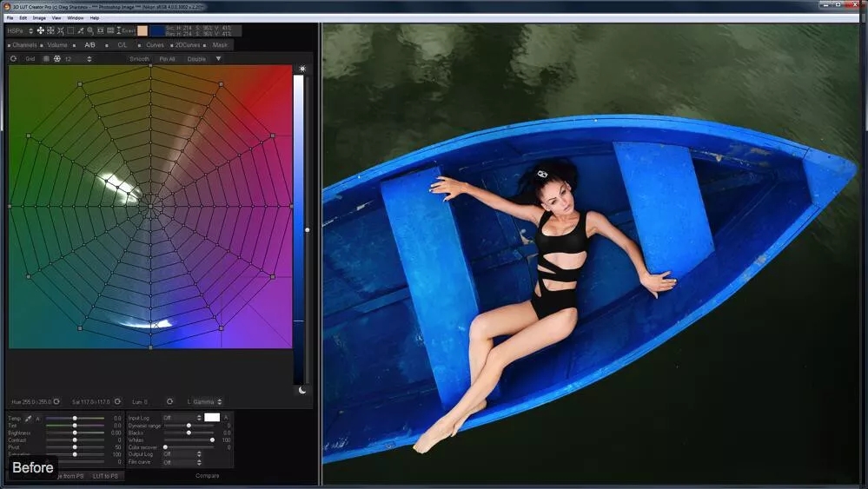Click the sun brightness icon above luminance bar

[302, 69]
